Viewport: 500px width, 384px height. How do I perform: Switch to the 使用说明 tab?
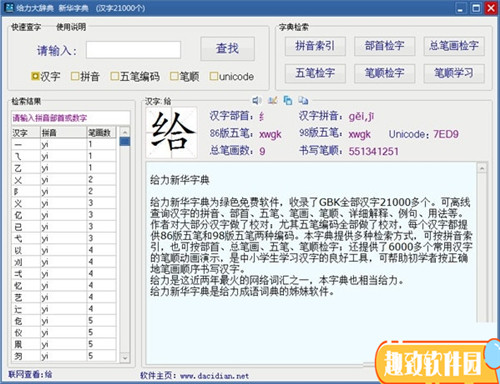click(71, 27)
